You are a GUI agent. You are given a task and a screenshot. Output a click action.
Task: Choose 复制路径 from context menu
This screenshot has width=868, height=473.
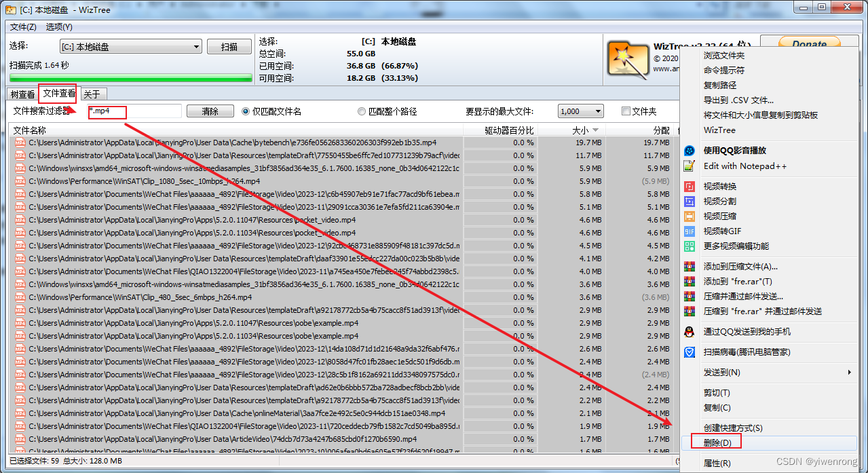coord(719,86)
